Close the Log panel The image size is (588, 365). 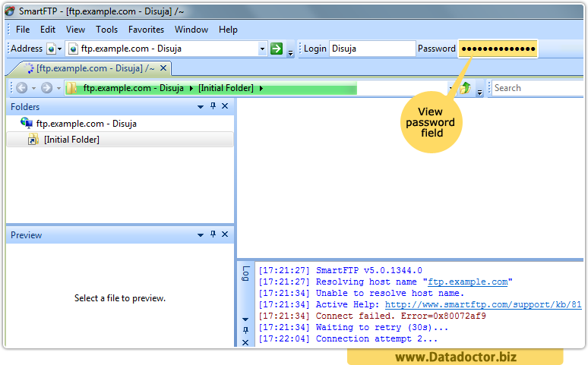[245, 342]
